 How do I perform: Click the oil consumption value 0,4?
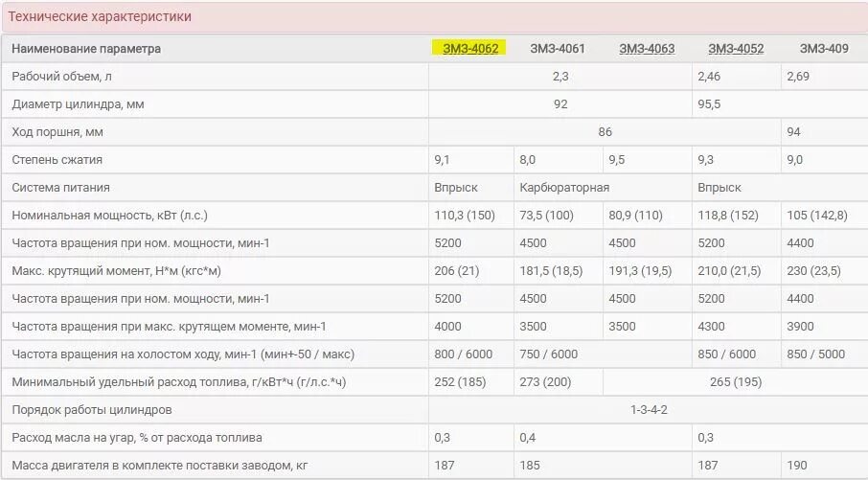(528, 438)
